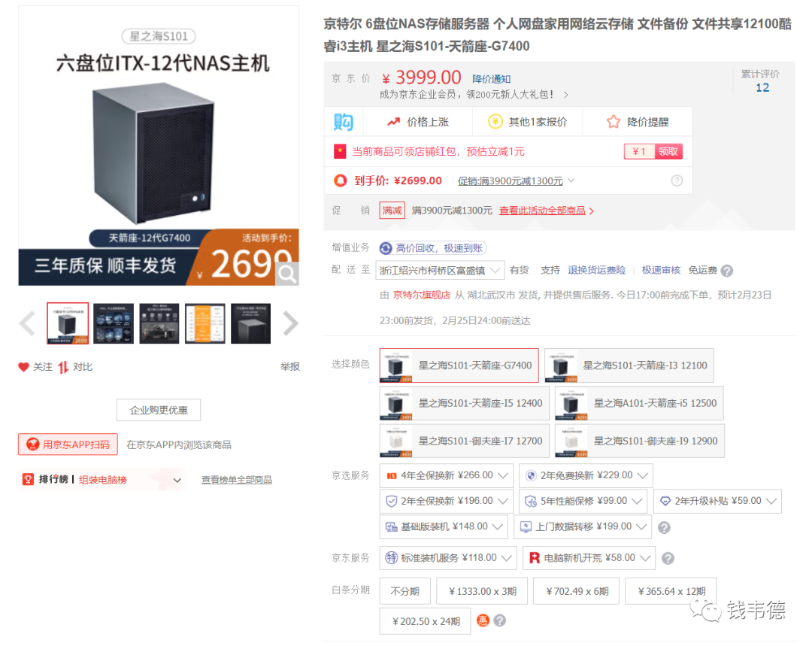The height and width of the screenshot is (646, 812).
Task: Open the 价格上涨 price trend tab
Action: tap(418, 122)
